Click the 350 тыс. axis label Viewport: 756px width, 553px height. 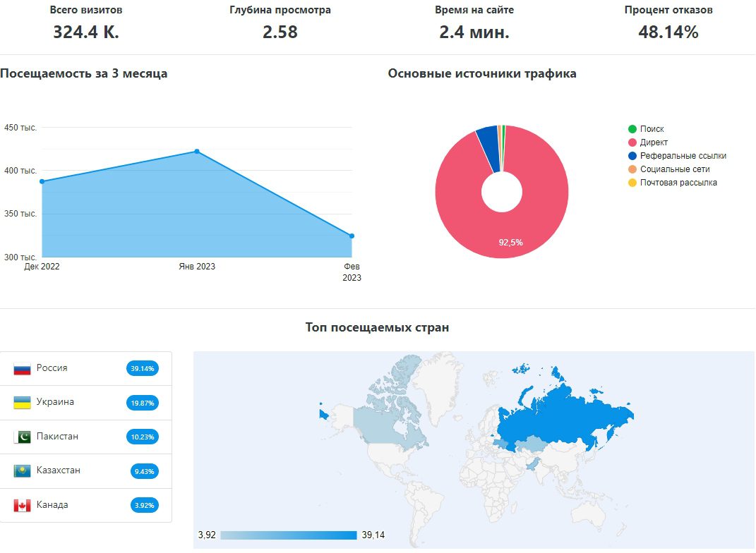coord(20,214)
